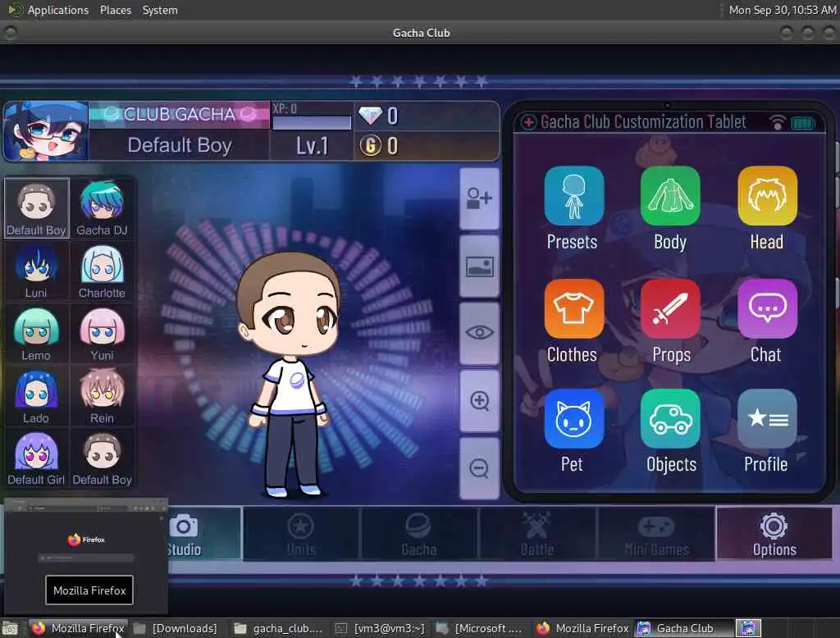The height and width of the screenshot is (638, 840).
Task: Open the Mini Games tab
Action: [x=656, y=534]
